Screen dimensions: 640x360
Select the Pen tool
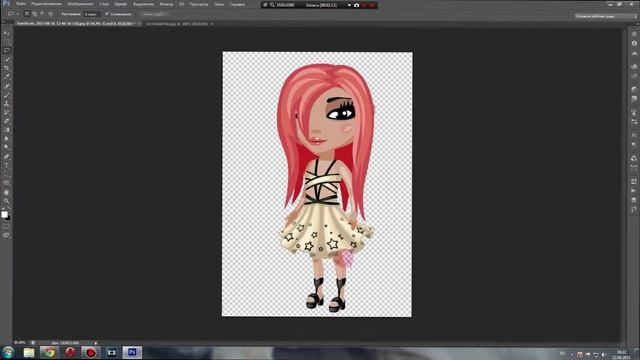(7, 157)
